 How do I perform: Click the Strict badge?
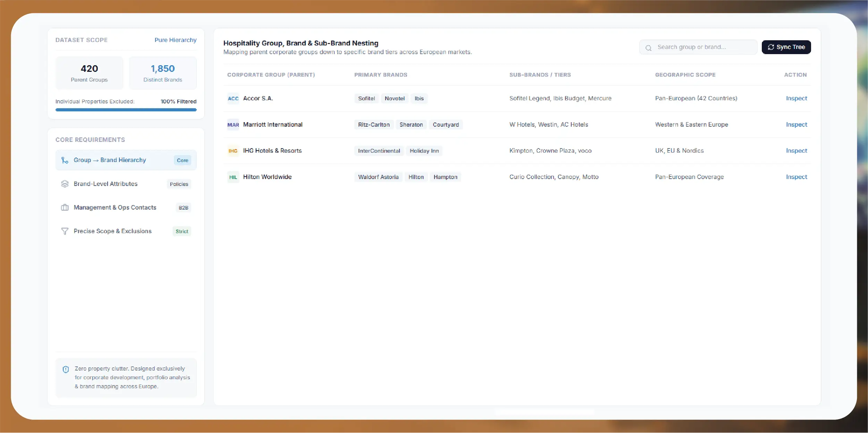[182, 231]
